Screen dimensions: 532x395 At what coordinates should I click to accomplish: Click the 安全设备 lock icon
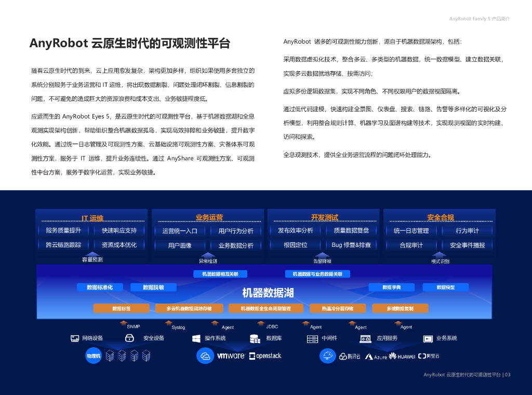tap(129, 338)
